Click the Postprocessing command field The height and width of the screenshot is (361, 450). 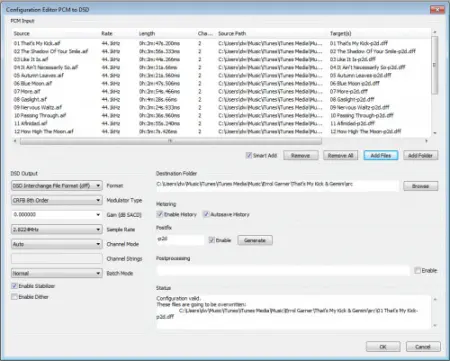point(283,270)
